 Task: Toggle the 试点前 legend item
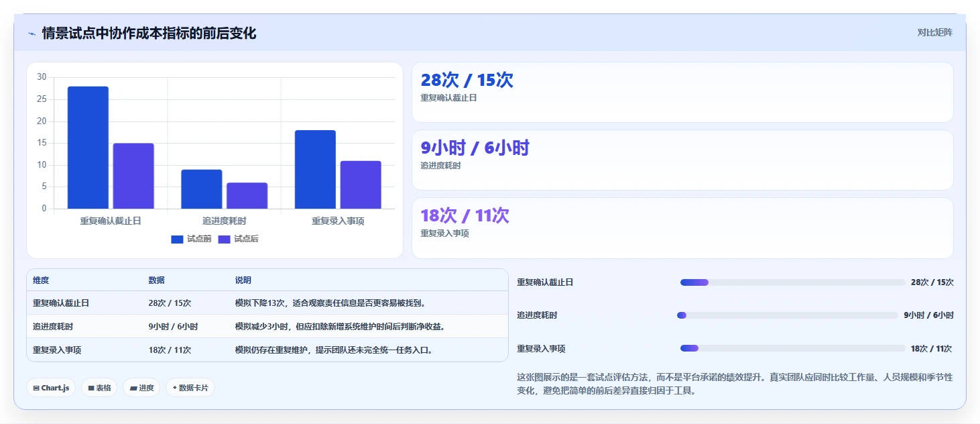tap(191, 239)
